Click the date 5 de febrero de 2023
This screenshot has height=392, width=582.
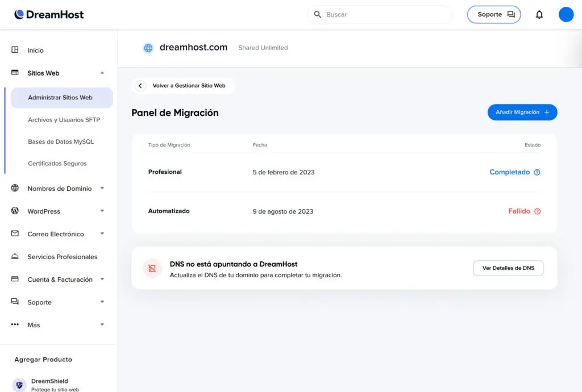284,172
